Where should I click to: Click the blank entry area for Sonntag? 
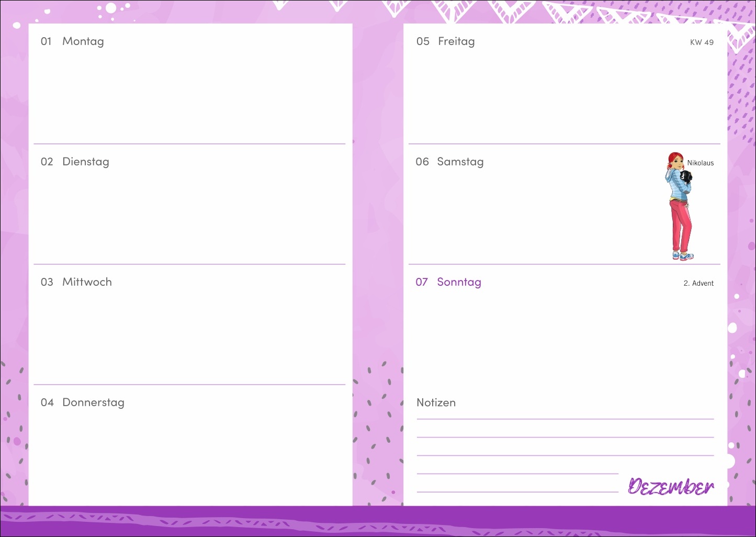click(564, 335)
